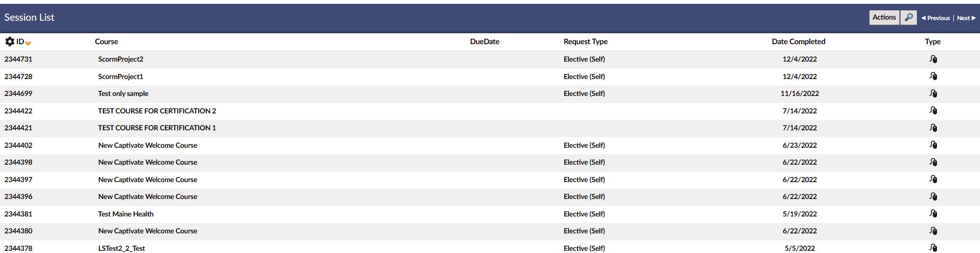Click the settings gear icon beside ID
Viewport: 980px width, 253px height.
[9, 41]
